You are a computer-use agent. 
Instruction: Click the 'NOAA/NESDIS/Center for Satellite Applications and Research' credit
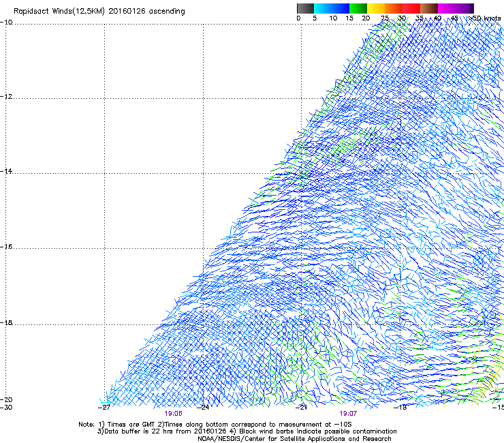(x=294, y=439)
